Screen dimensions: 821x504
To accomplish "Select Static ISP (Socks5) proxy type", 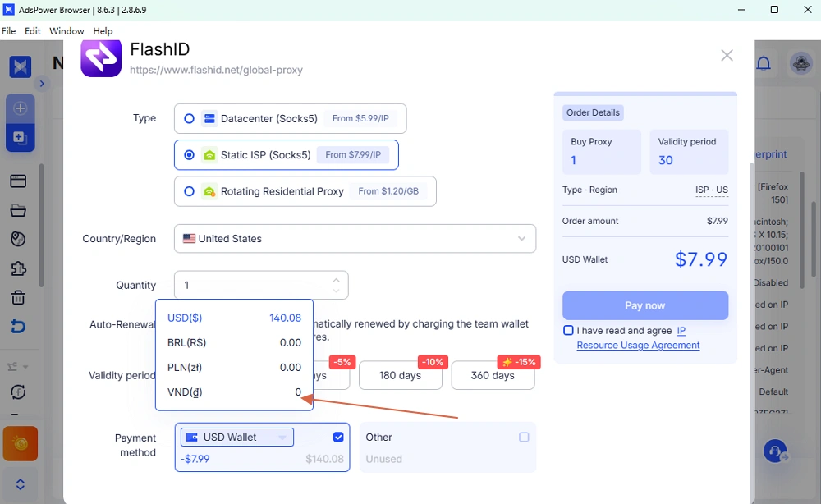I will (286, 155).
